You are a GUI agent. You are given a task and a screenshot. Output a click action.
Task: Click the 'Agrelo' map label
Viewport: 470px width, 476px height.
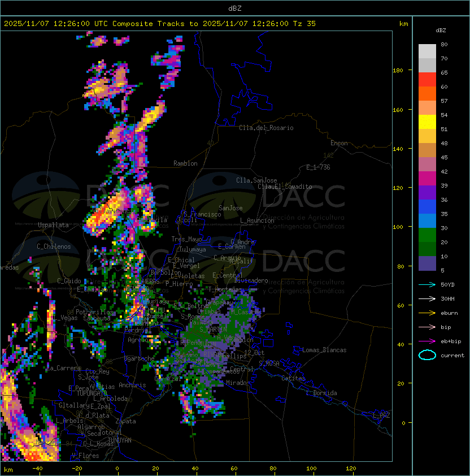click(138, 340)
